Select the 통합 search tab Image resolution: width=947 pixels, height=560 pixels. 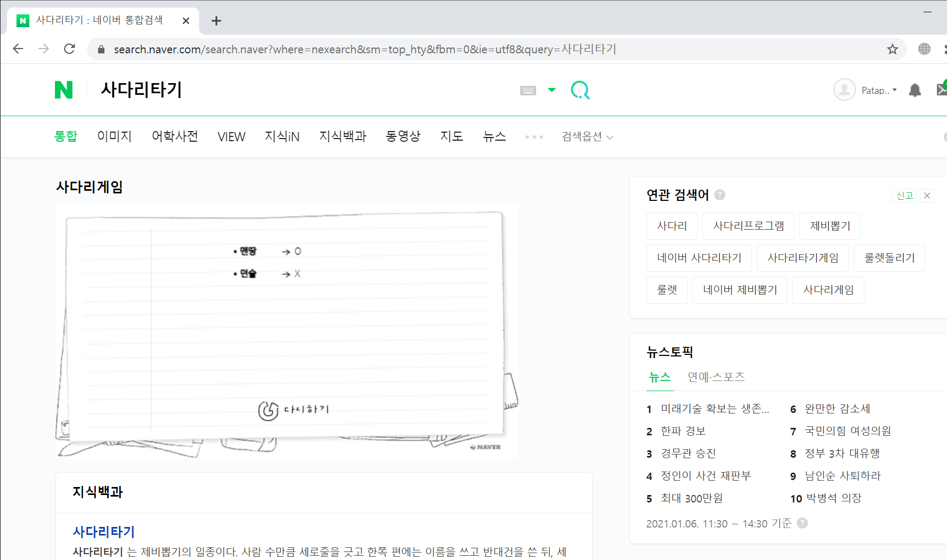66,136
